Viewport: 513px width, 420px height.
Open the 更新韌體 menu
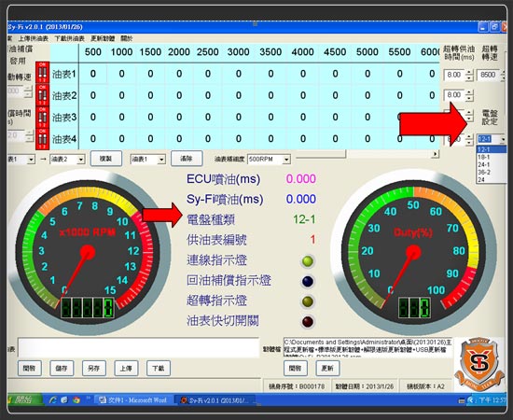103,38
